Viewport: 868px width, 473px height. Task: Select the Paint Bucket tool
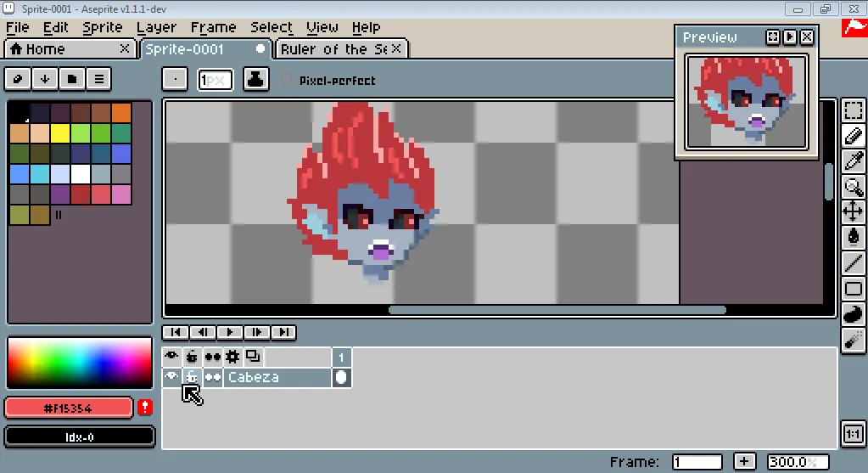[853, 237]
